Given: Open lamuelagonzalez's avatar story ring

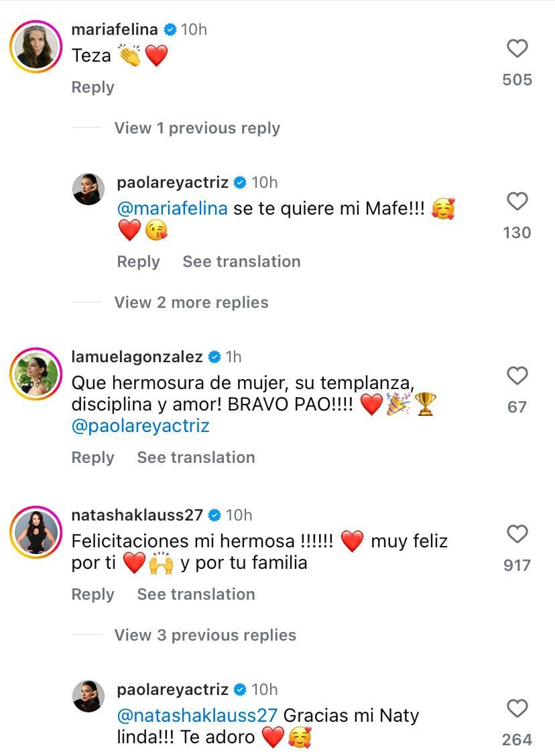Looking at the screenshot, I should (36, 374).
